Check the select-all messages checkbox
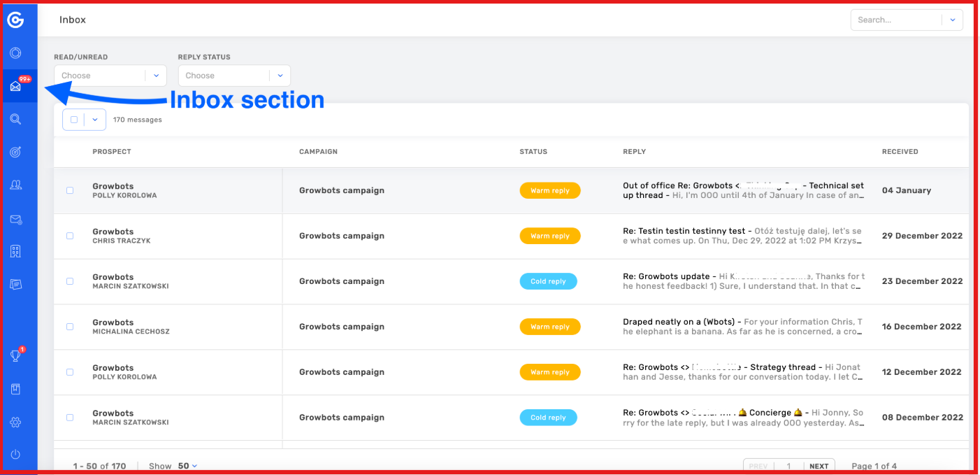Screen dimensions: 980x475 pyautogui.click(x=75, y=119)
